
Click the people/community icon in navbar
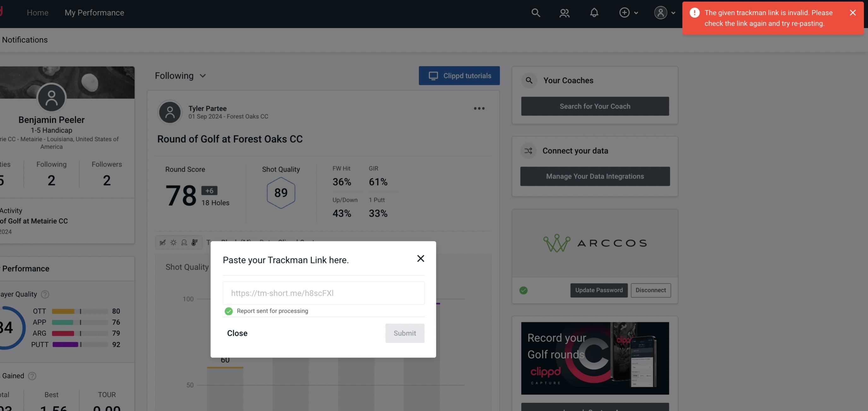[565, 12]
